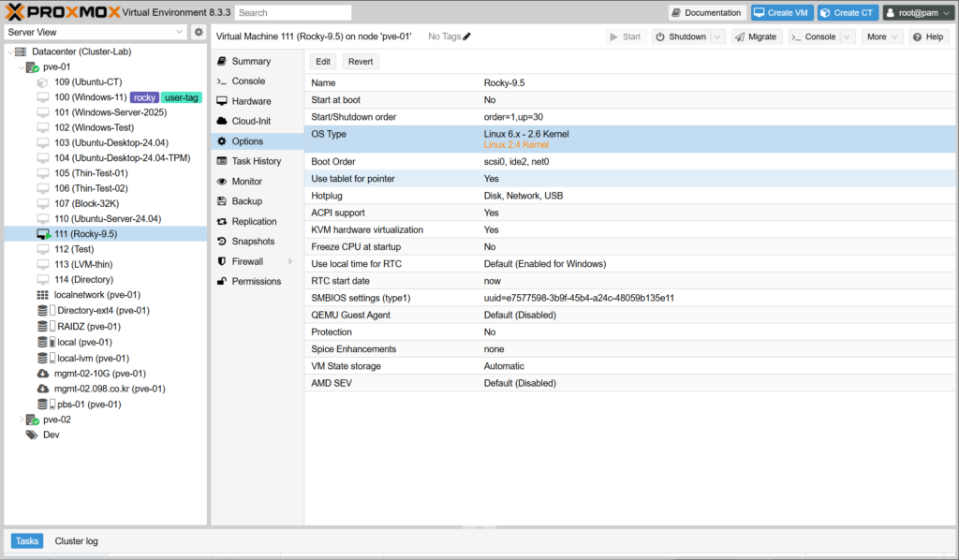Open the Task History view
The width and height of the screenshot is (959, 560).
point(256,161)
